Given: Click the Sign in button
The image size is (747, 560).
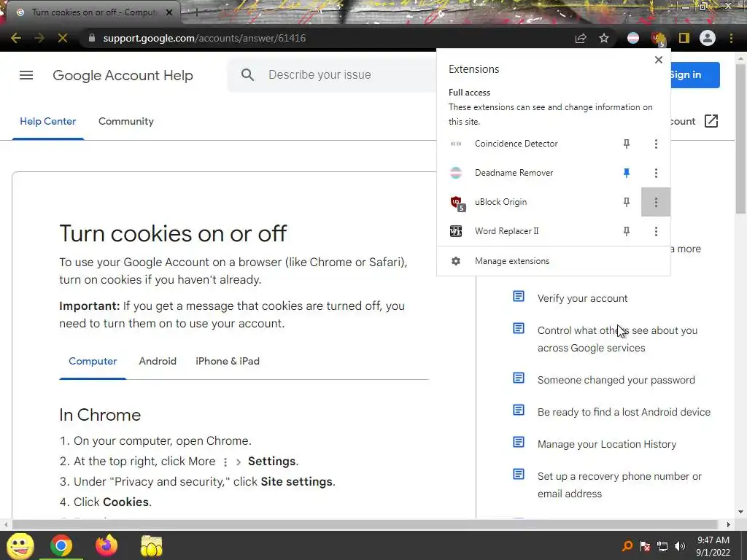Looking at the screenshot, I should click(694, 75).
